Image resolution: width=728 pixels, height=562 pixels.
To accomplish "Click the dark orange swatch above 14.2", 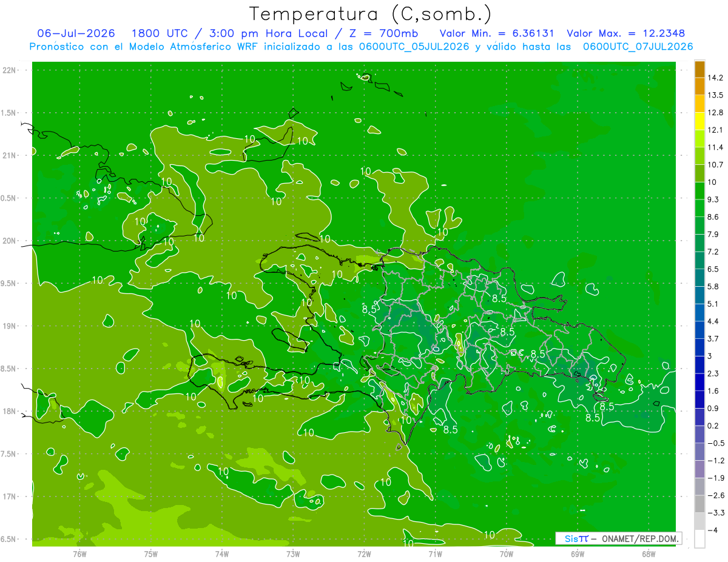I will tap(699, 69).
